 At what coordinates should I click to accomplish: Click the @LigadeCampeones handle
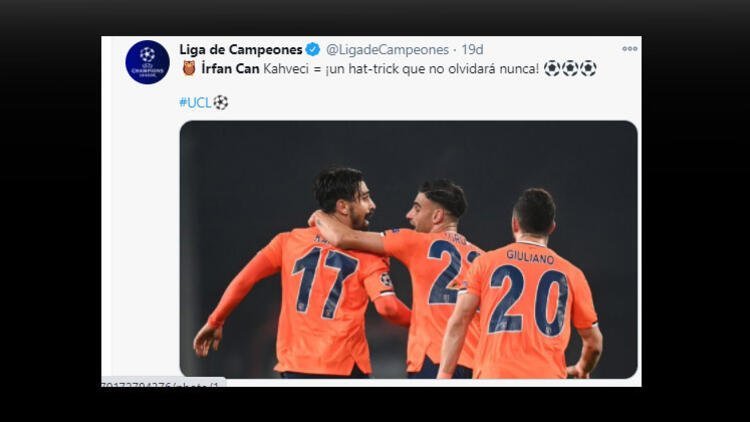point(387,50)
